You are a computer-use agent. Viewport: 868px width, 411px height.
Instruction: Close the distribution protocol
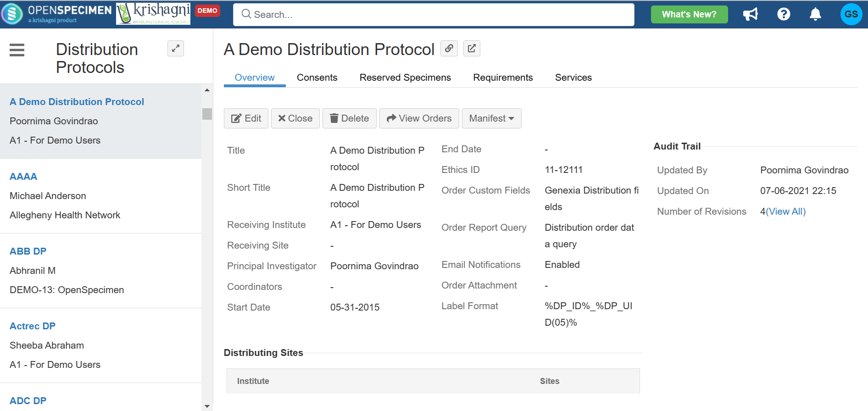click(x=295, y=118)
